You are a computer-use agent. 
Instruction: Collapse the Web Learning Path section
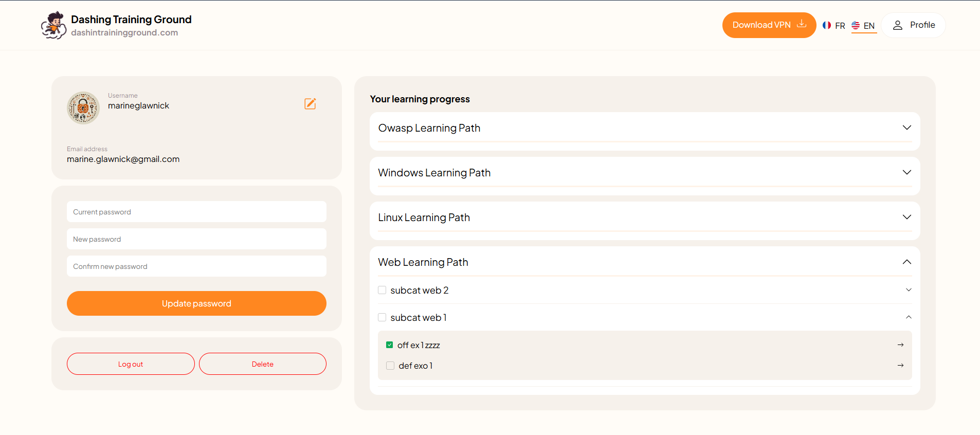pos(906,262)
